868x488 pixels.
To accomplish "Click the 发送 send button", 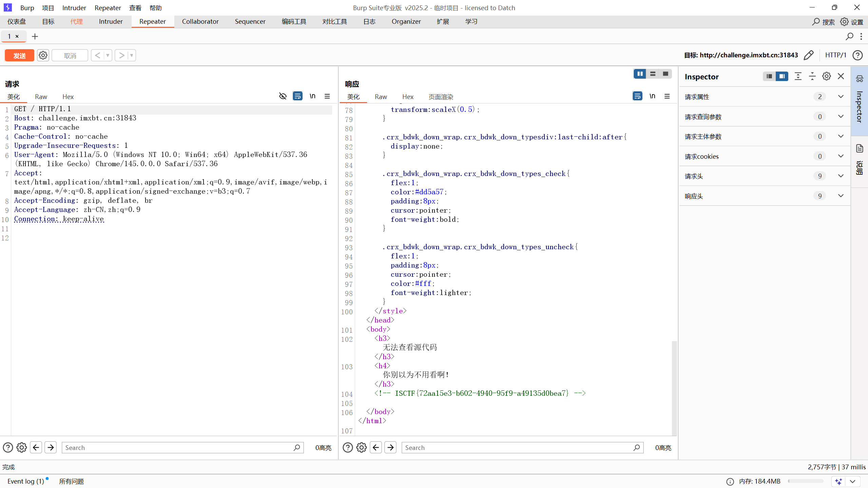I will tap(19, 55).
